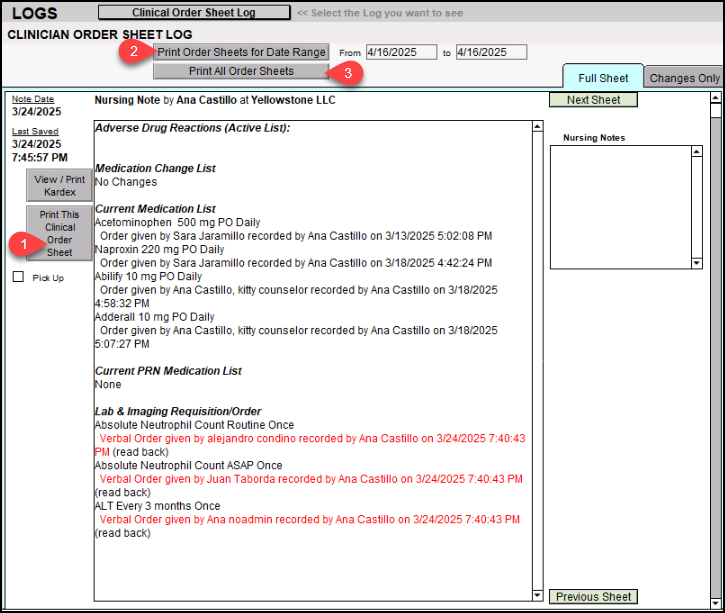
Task: Switch to the Full Sheet tab
Action: click(x=603, y=78)
